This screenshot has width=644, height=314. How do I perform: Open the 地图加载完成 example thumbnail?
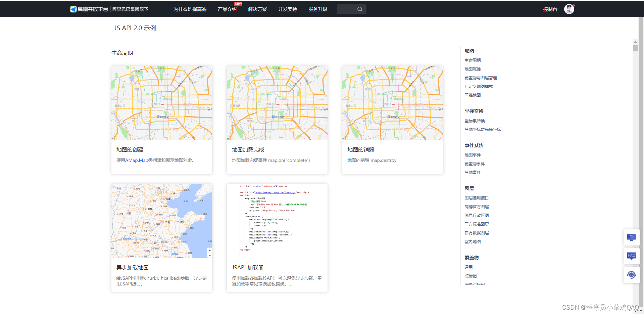coord(277,103)
